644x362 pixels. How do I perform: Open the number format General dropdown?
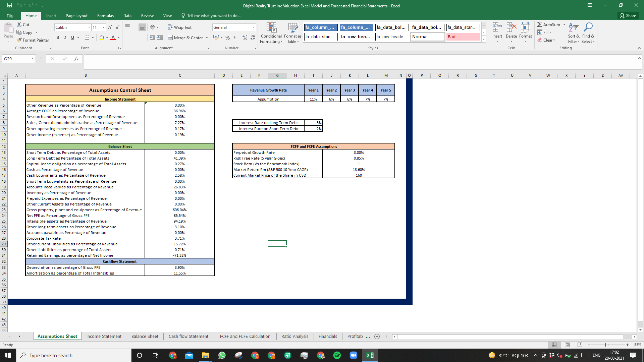point(254,27)
